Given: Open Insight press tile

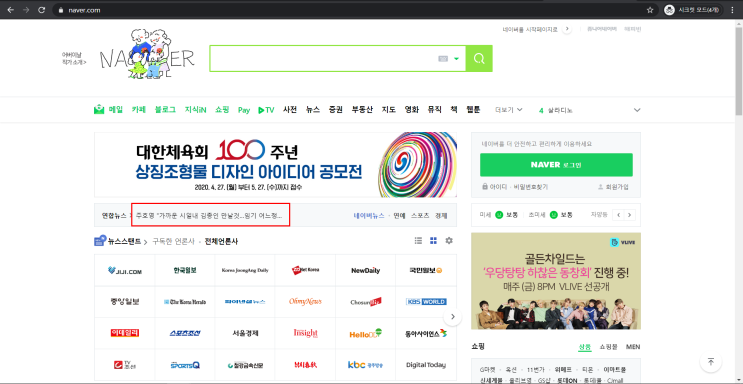Looking at the screenshot, I should click(305, 333).
